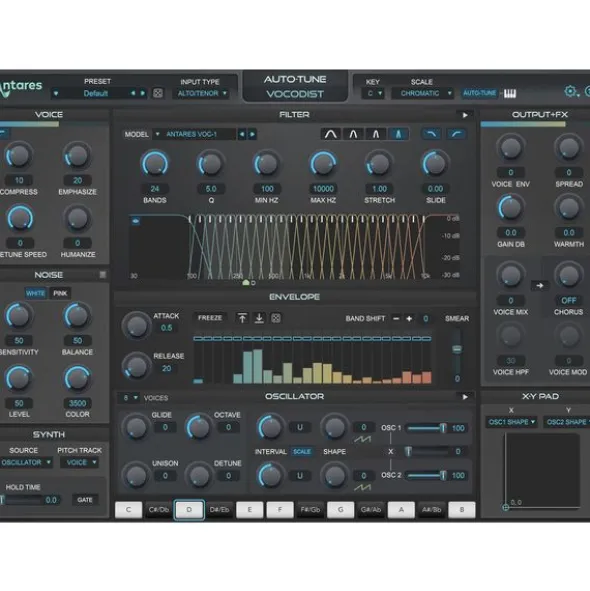Click envelope raise-all bands icon
This screenshot has width=590, height=591.
coord(242,318)
